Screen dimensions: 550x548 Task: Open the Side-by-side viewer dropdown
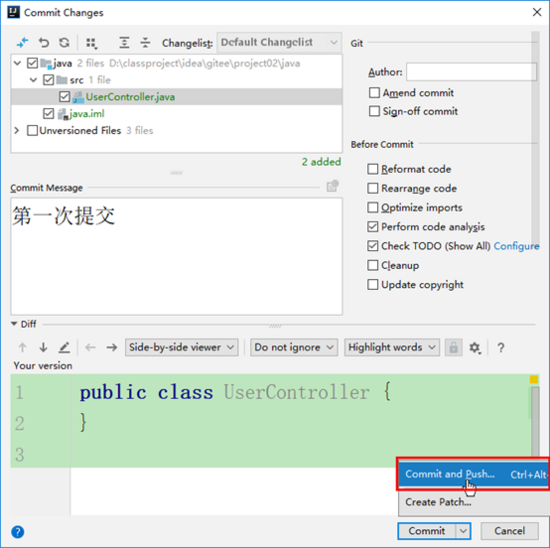coord(181,347)
